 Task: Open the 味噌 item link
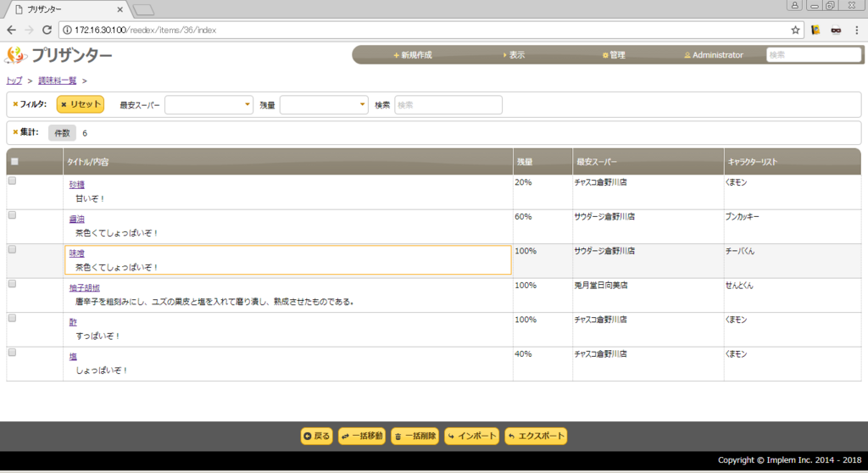pos(77,253)
